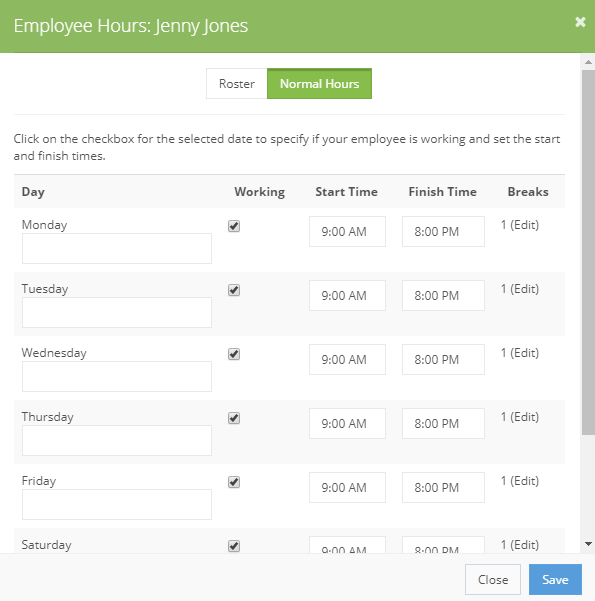595x601 pixels.
Task: Click the scrollbar up arrow
Action: [588, 62]
